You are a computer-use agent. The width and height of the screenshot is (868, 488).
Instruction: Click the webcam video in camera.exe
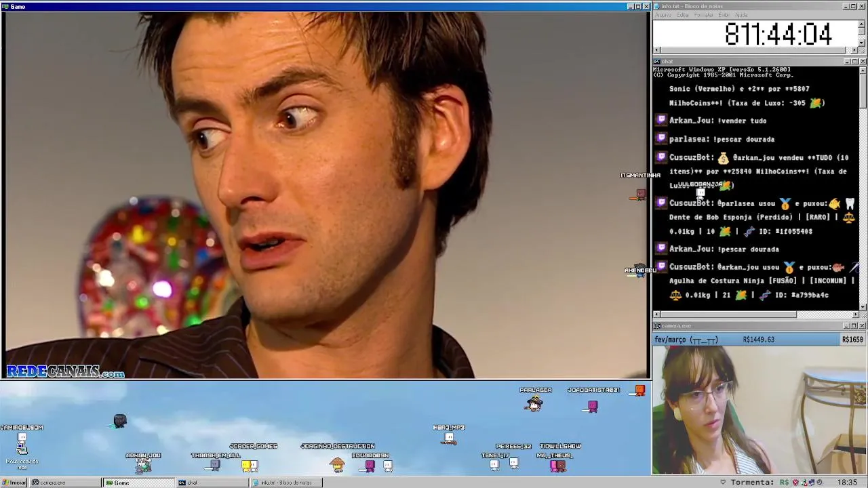(x=759, y=410)
